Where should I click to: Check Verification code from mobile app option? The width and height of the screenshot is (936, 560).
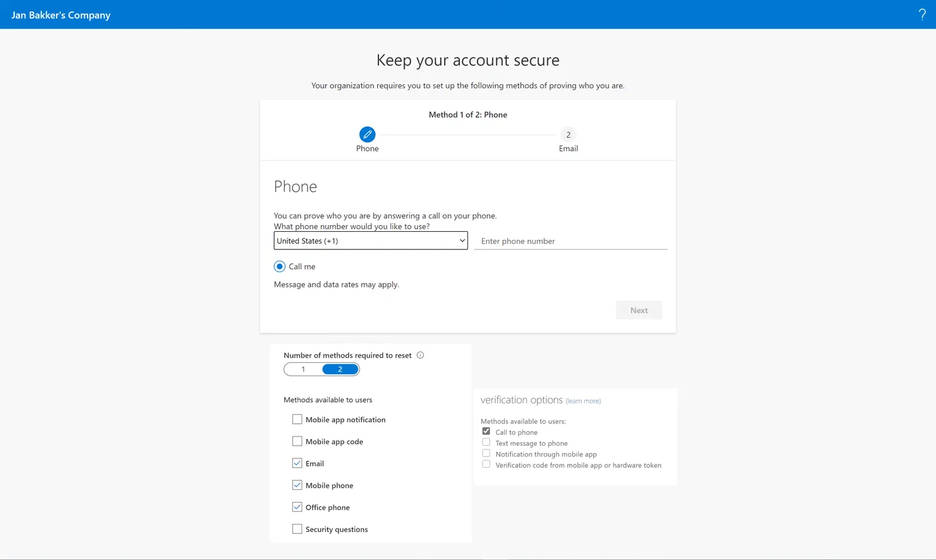[x=486, y=464]
